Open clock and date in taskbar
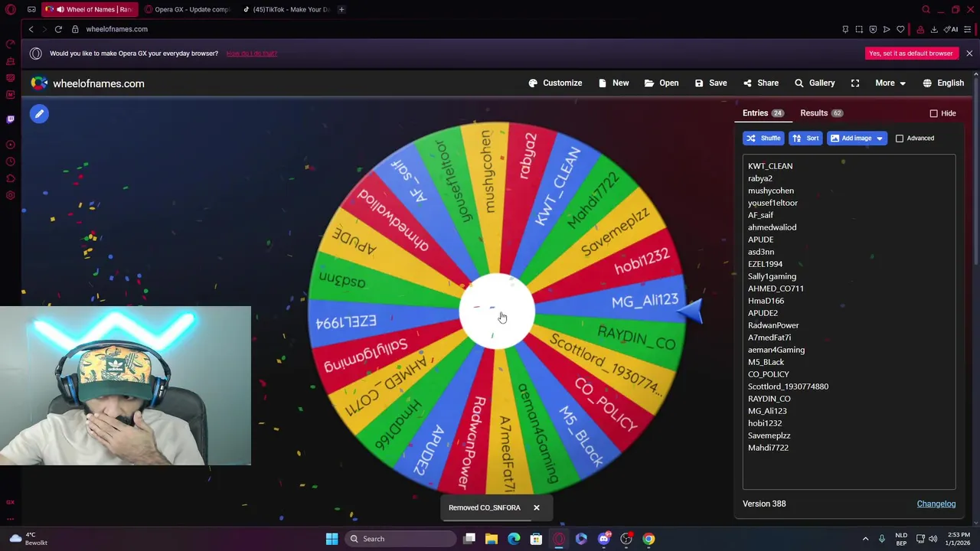 coord(959,539)
